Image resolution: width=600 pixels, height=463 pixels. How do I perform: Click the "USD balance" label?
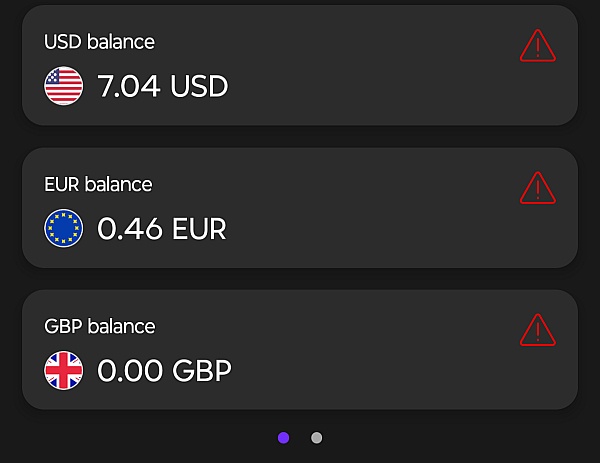coord(100,42)
